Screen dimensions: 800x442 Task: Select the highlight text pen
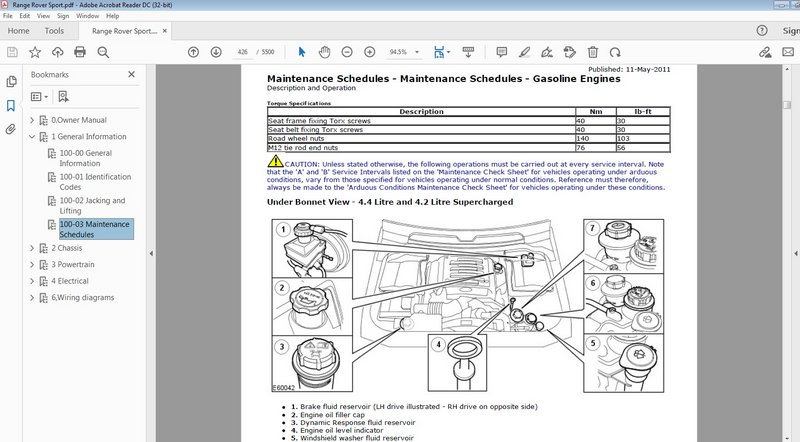(524, 52)
